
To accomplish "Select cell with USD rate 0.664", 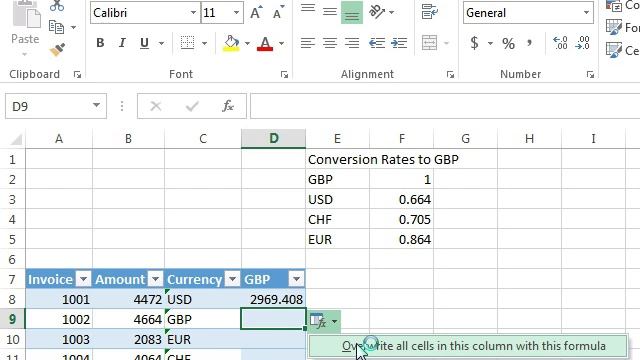I will [x=402, y=199].
